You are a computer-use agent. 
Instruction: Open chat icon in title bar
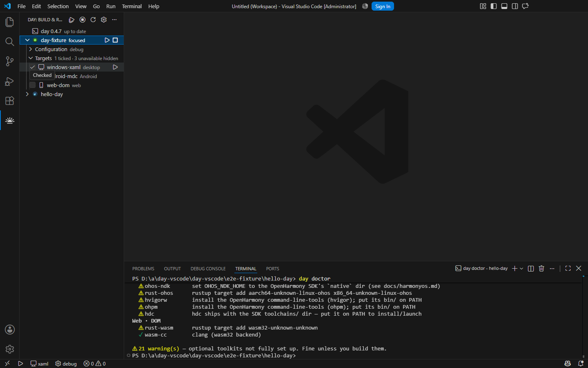[526, 6]
